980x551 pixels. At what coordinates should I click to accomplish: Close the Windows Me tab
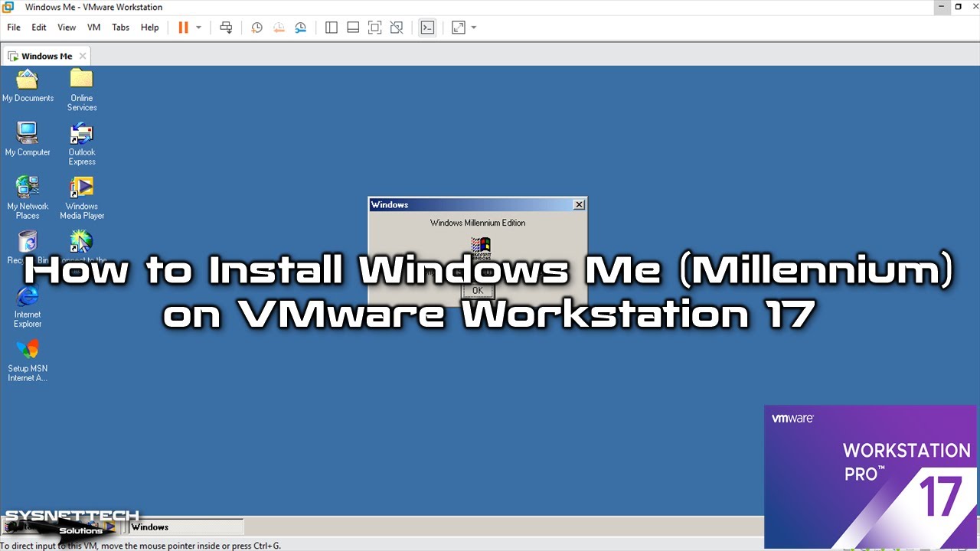click(83, 56)
